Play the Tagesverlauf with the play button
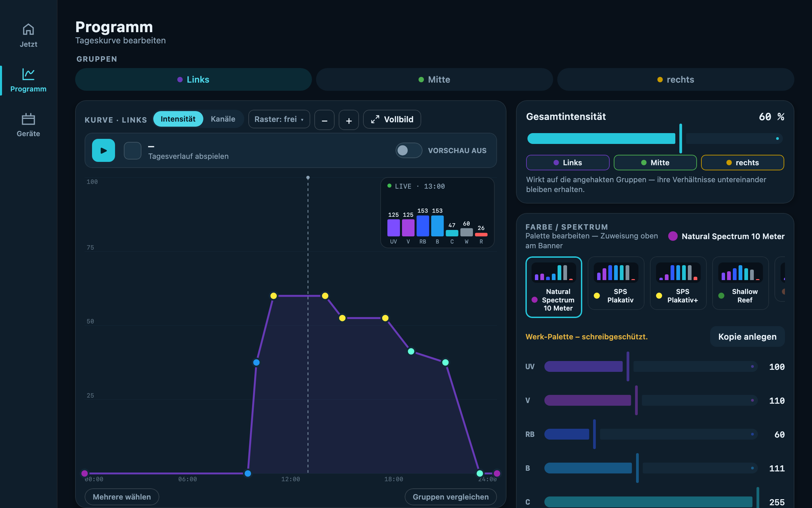This screenshot has width=812, height=508. [x=104, y=150]
